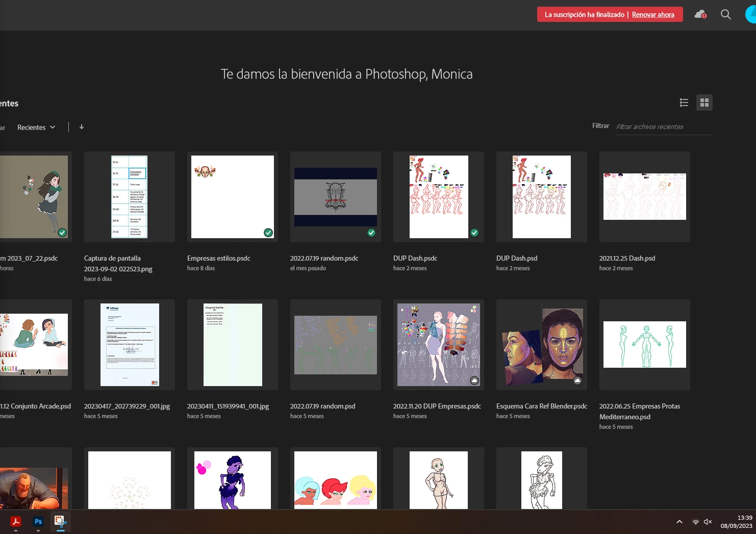Click synced checkmark on 2023_07_22.psdc thumbnail
This screenshot has width=756, height=534.
62,233
